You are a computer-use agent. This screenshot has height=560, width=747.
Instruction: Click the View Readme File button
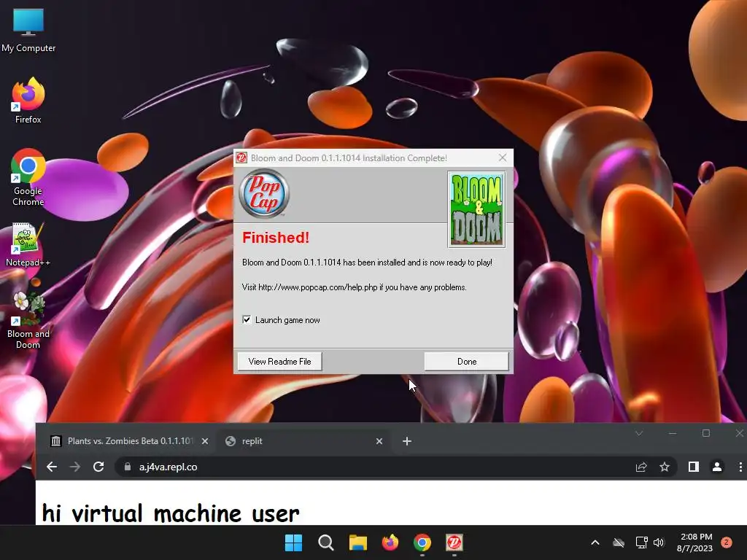pos(279,362)
